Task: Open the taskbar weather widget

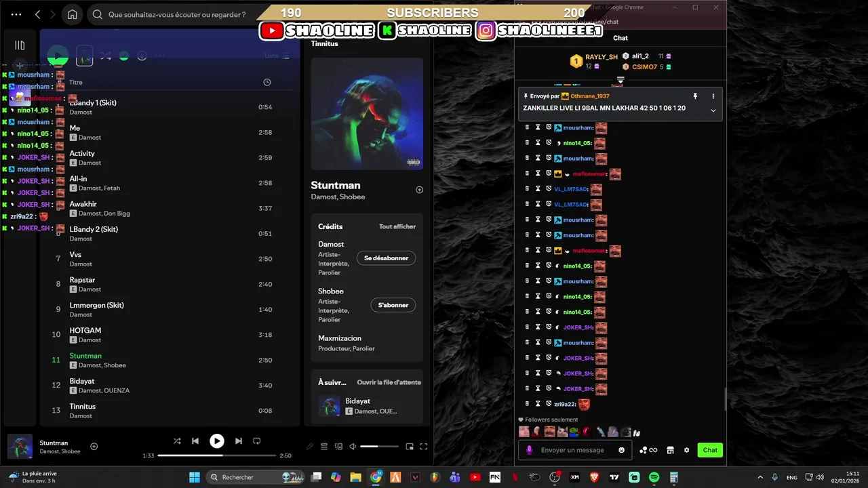Action: [x=34, y=477]
